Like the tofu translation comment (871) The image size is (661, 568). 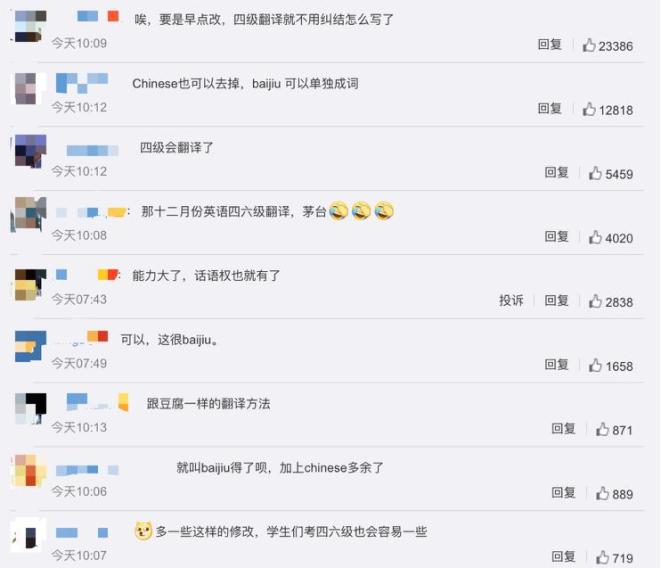tap(602, 430)
